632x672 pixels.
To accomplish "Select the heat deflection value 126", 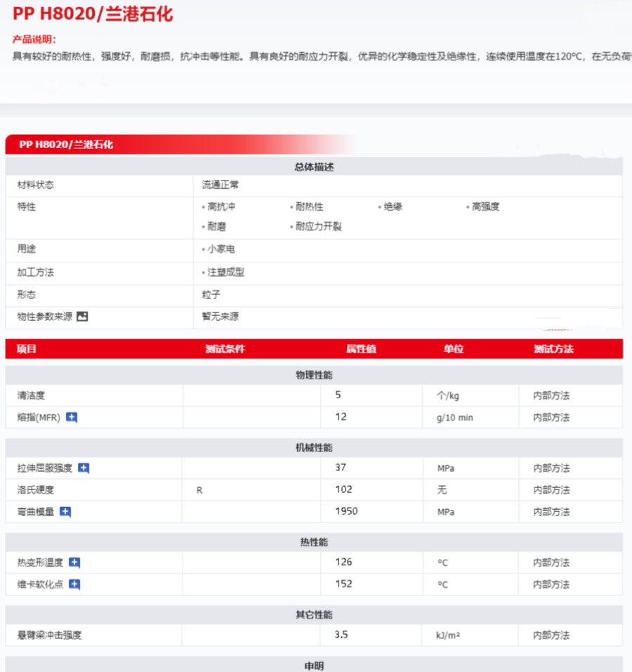I will (343, 562).
